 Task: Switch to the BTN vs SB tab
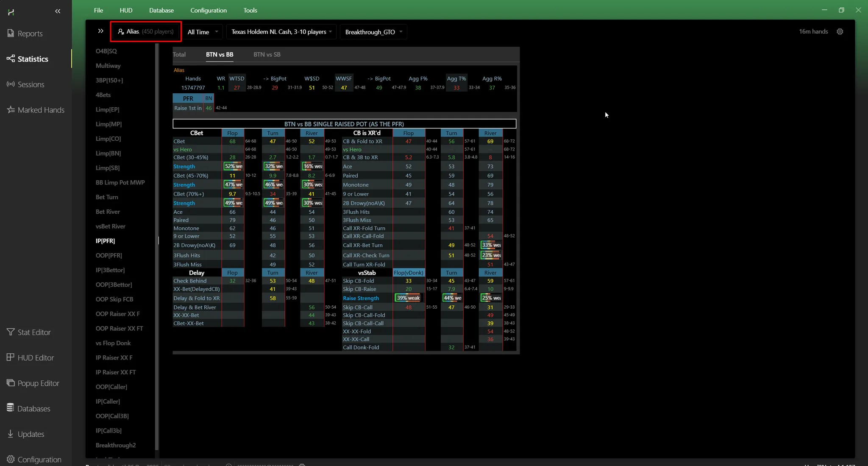pos(267,54)
